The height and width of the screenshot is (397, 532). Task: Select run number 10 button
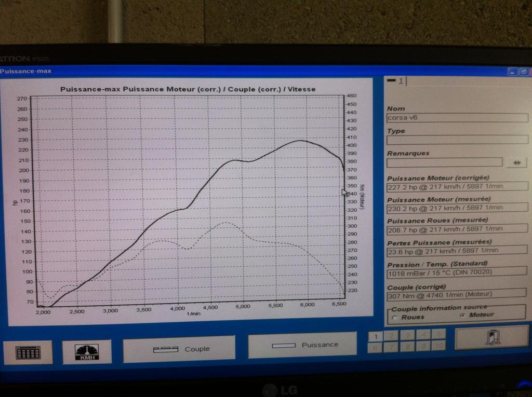coord(438,346)
